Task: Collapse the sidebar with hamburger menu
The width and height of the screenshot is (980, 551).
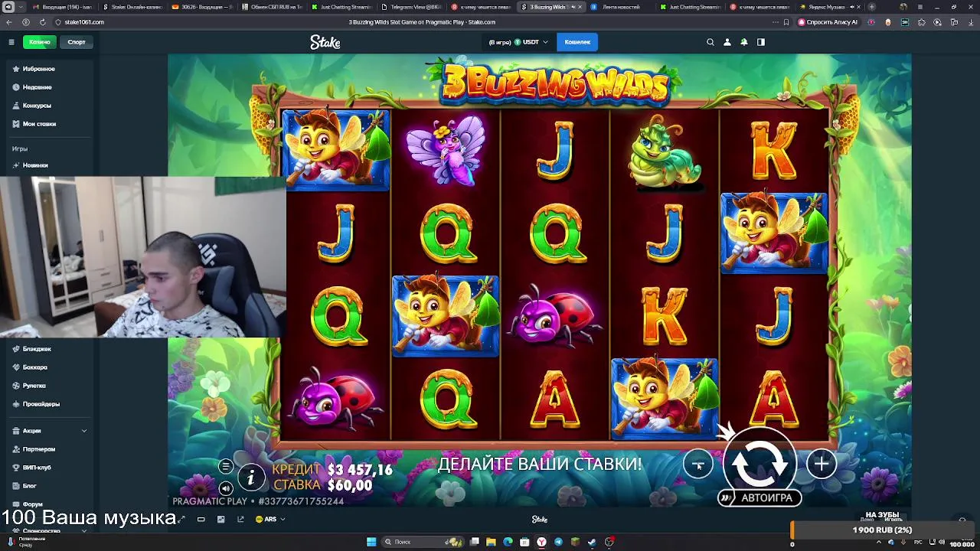Action: 11,42
